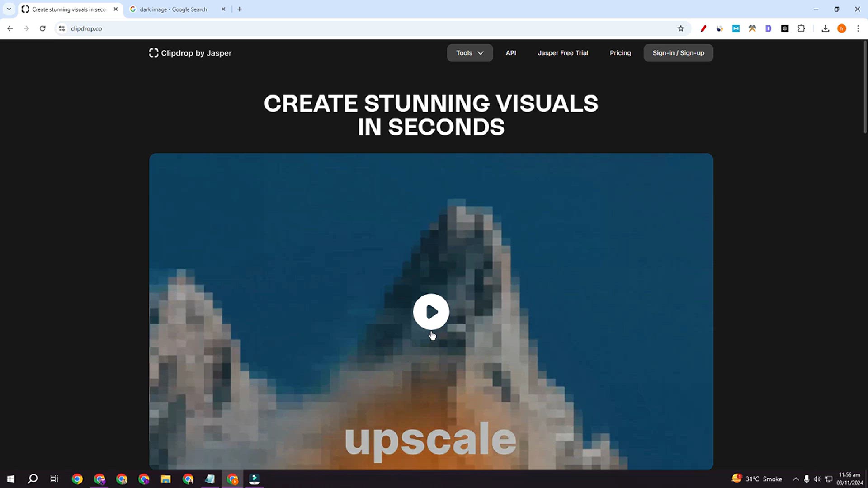Restore down the Chrome window
The image size is (868, 488).
pyautogui.click(x=837, y=9)
